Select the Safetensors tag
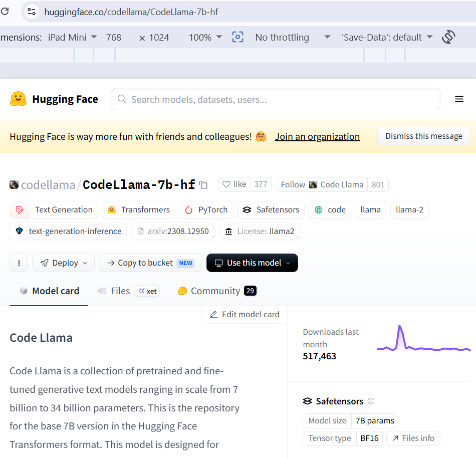The height and width of the screenshot is (458, 476). [271, 210]
